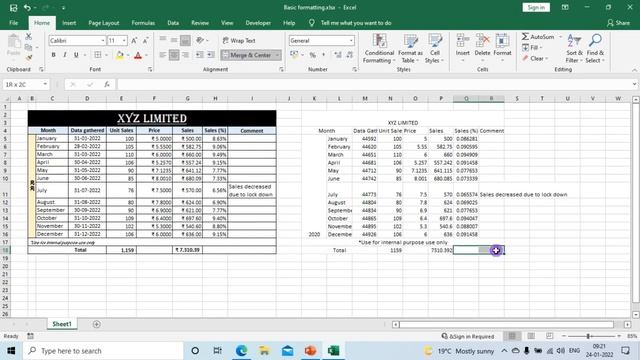Expand the Name Box dropdown arrow
Screen dimensions: 640x360
(45, 84)
